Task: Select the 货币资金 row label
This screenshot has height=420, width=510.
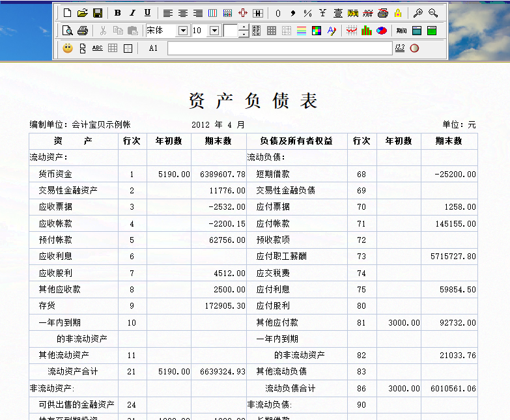Action: [x=55, y=174]
